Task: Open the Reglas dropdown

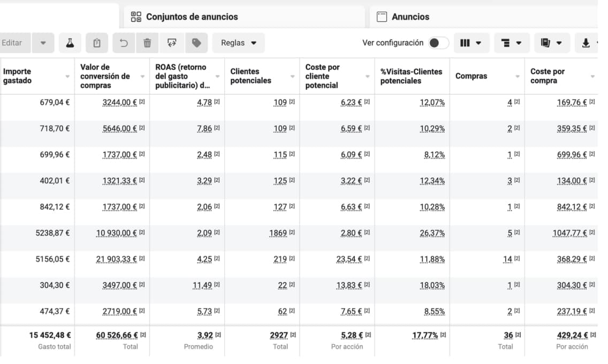Action: click(x=239, y=43)
